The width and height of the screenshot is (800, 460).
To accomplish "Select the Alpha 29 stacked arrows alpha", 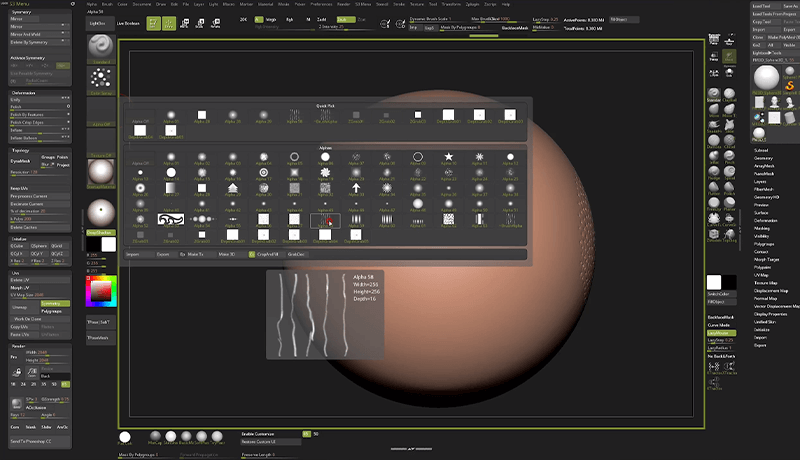I will tap(233, 188).
